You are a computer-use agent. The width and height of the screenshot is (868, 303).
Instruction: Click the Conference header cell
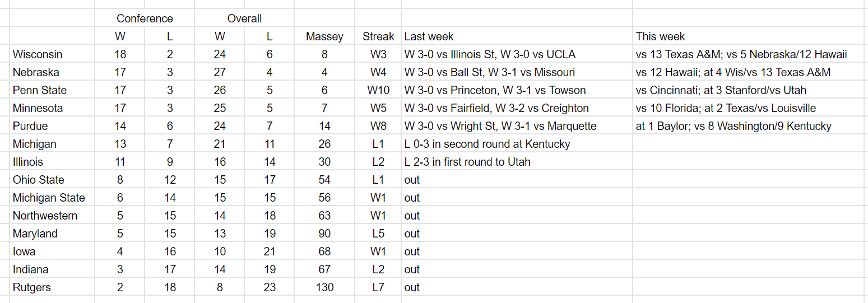pos(145,18)
